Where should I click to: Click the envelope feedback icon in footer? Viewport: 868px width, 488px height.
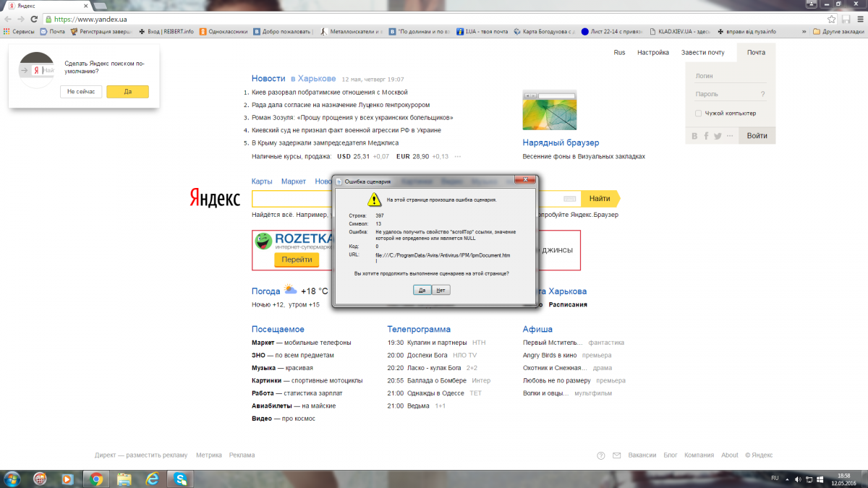pyautogui.click(x=616, y=455)
